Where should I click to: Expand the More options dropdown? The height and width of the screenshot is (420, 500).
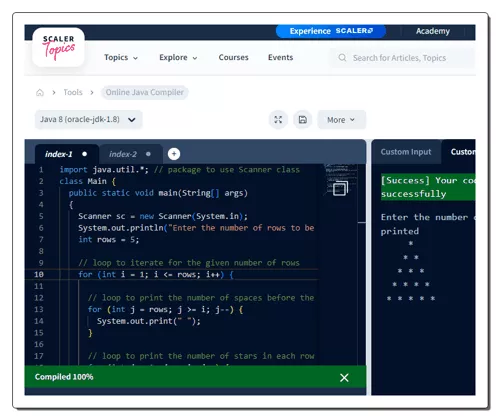pyautogui.click(x=341, y=120)
